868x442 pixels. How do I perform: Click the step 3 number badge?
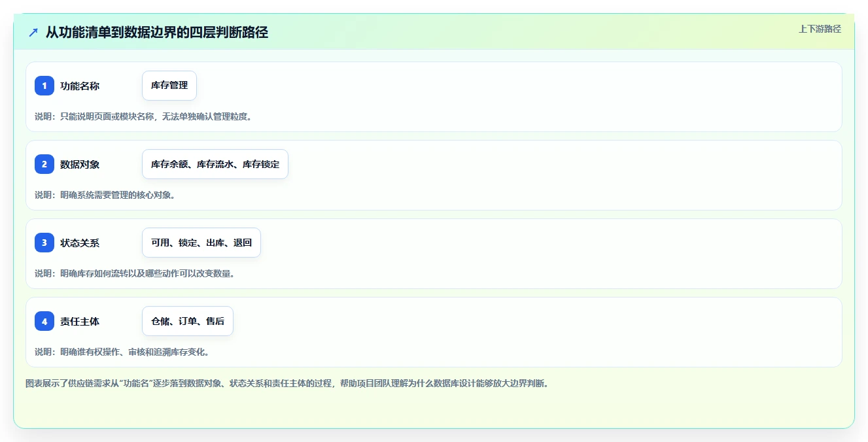click(44, 243)
